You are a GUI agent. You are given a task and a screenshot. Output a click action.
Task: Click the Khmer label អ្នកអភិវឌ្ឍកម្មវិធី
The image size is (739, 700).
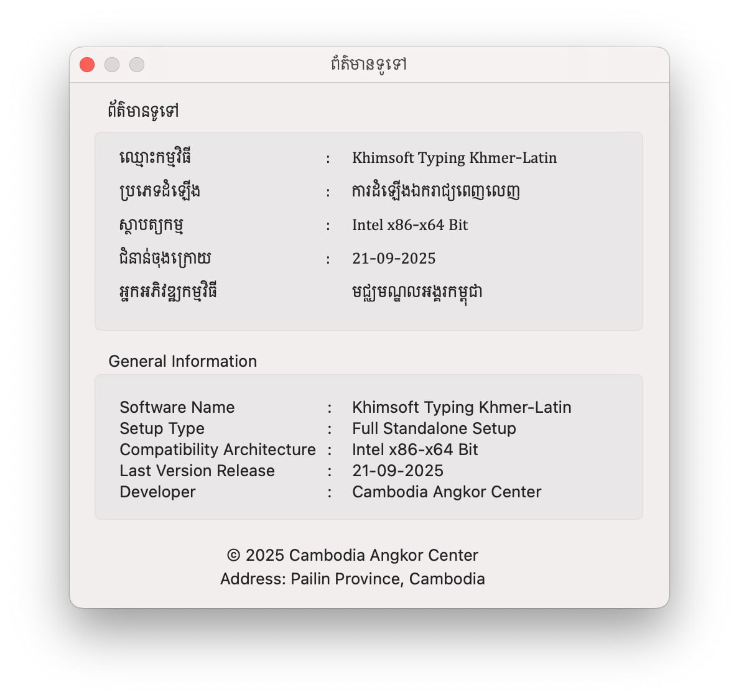168,292
